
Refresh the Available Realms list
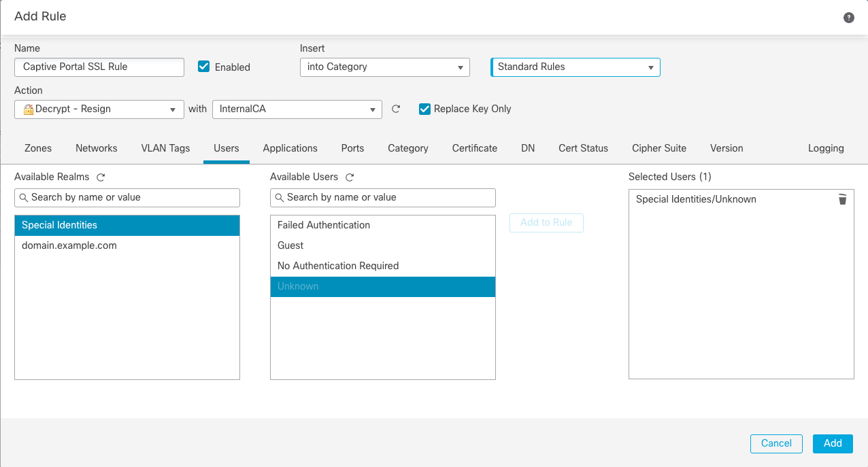click(x=101, y=177)
